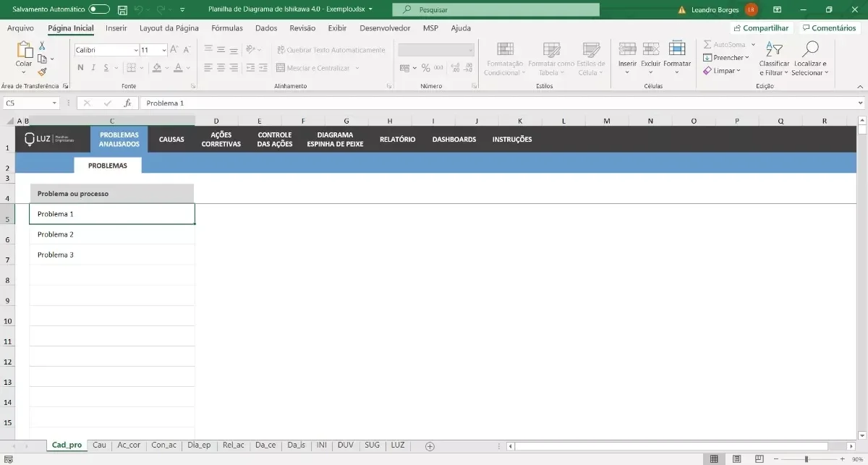Click the Save floppy disk icon
The height and width of the screenshot is (465, 868).
(122, 10)
